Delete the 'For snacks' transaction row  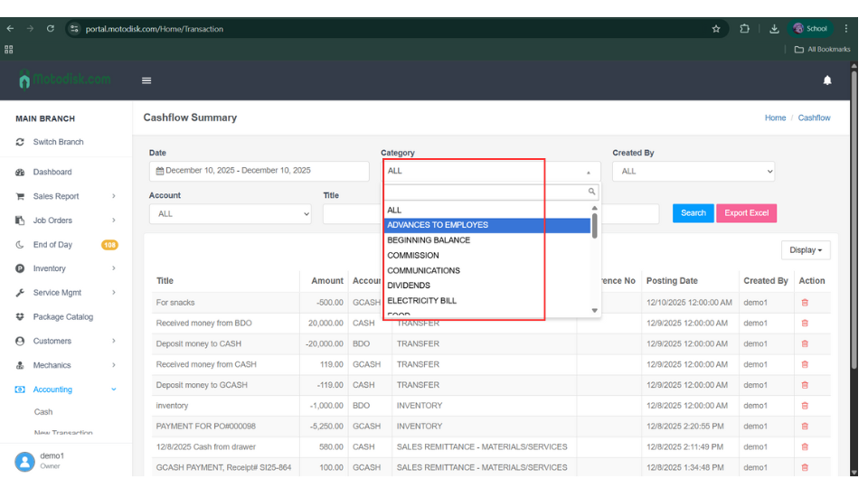[x=805, y=303]
